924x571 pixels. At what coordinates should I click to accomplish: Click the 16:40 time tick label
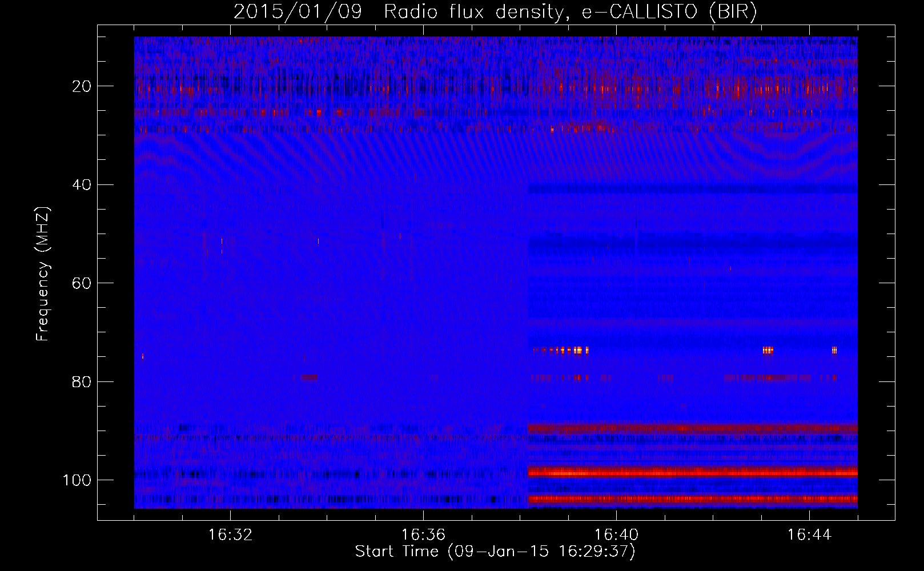[x=616, y=534]
